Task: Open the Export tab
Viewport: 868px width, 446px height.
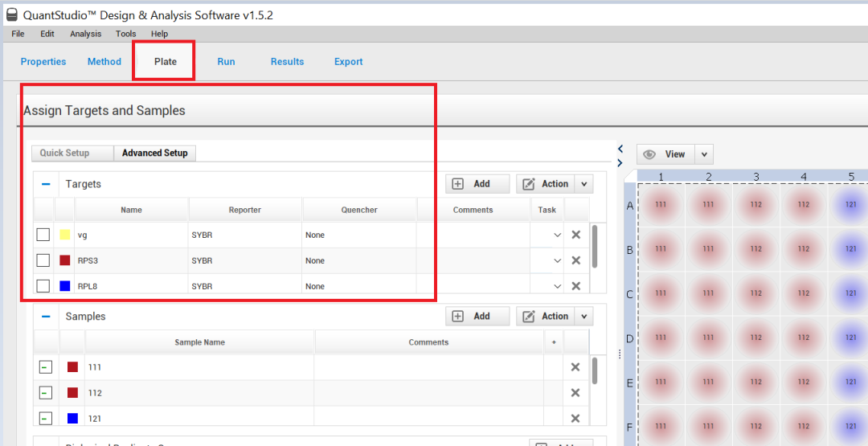Action: click(x=348, y=61)
